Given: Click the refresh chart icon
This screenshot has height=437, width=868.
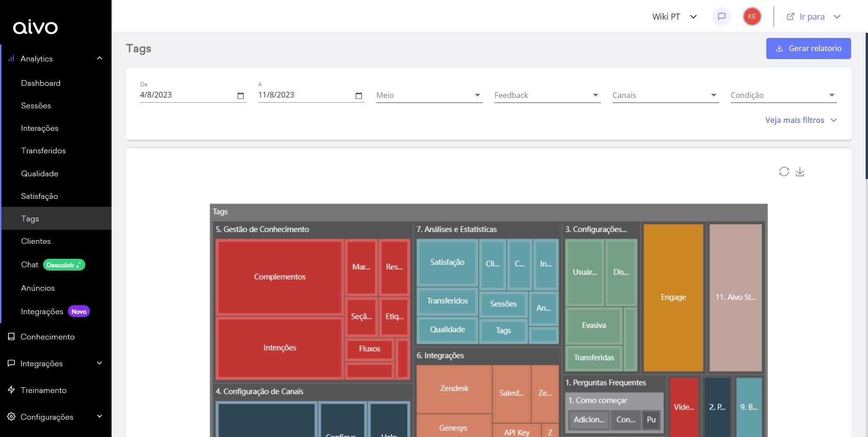Looking at the screenshot, I should (x=784, y=172).
